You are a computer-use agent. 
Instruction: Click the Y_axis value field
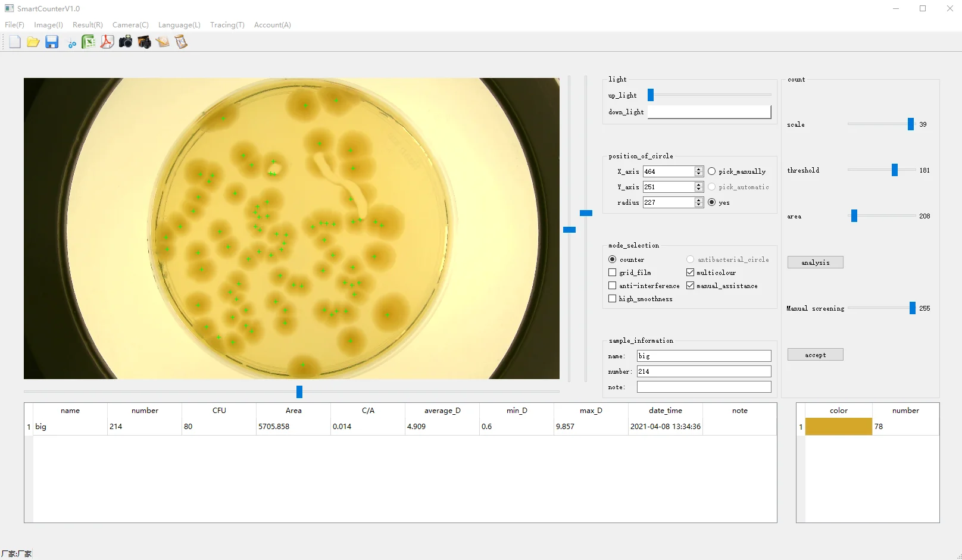[x=669, y=187]
